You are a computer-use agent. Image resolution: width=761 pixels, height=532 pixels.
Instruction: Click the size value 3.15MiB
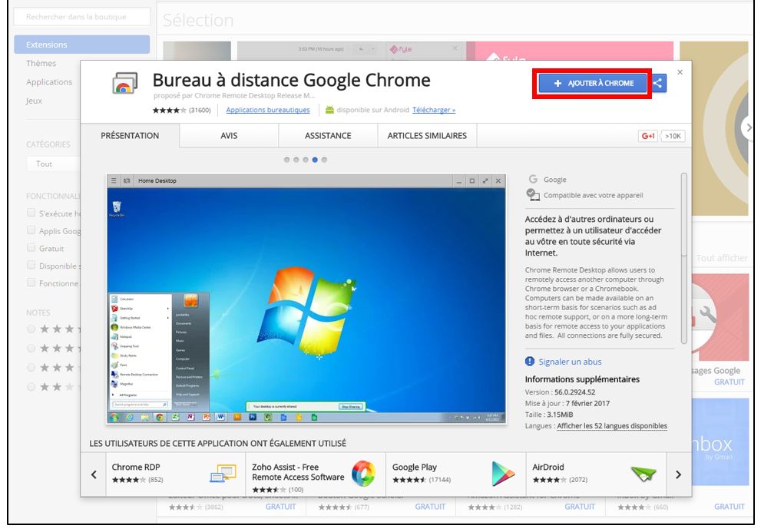coord(560,415)
